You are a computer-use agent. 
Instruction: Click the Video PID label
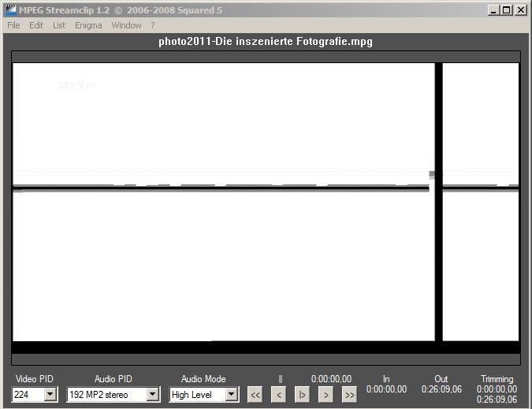(34, 379)
